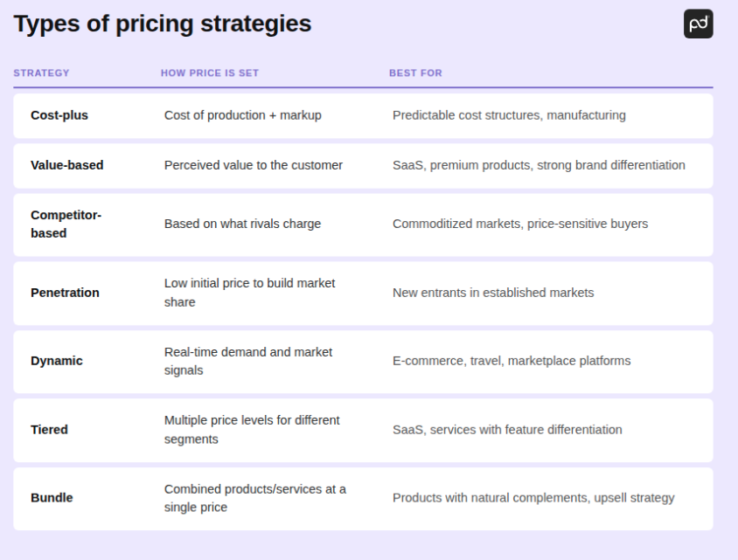Select the Cost-plus strategy row

pos(59,115)
